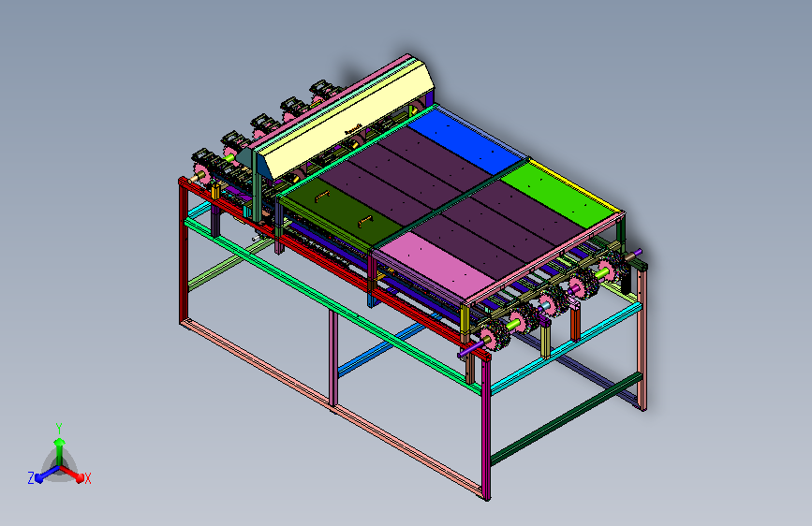Click the 'X' label on the axis triad

coord(88,479)
